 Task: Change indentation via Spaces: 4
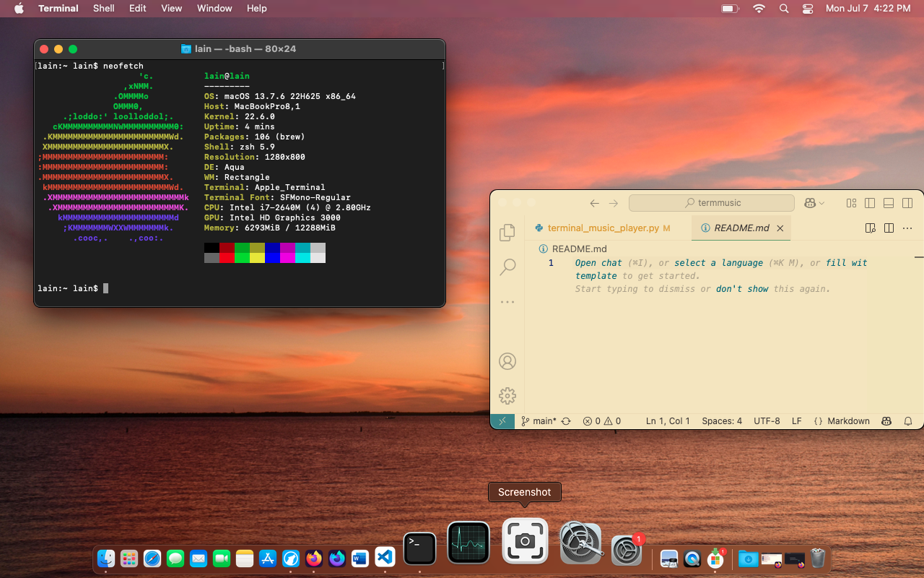[722, 421]
